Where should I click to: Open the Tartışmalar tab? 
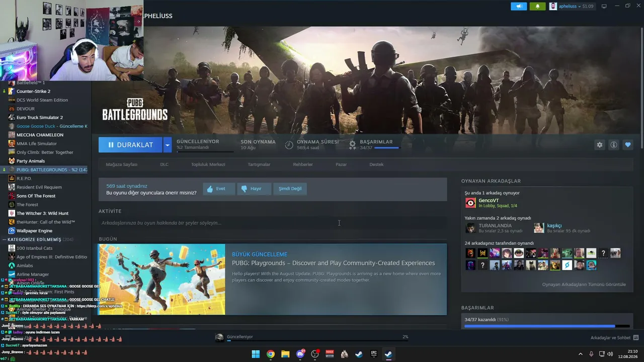(259, 164)
